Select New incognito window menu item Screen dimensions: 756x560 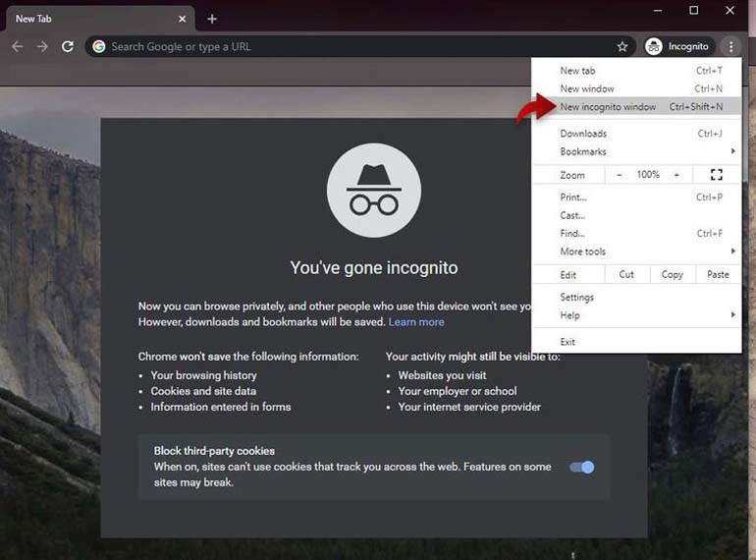click(608, 107)
